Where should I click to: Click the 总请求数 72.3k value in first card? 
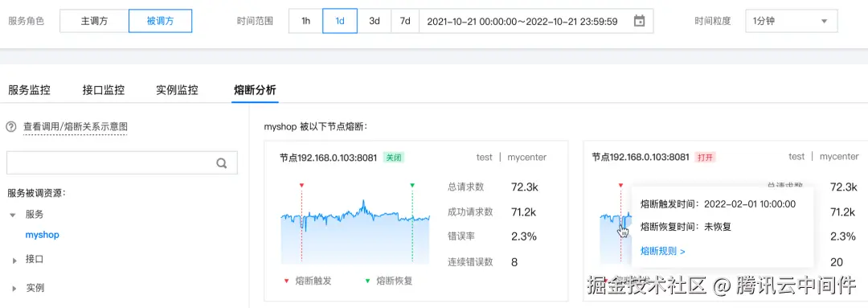coord(524,187)
